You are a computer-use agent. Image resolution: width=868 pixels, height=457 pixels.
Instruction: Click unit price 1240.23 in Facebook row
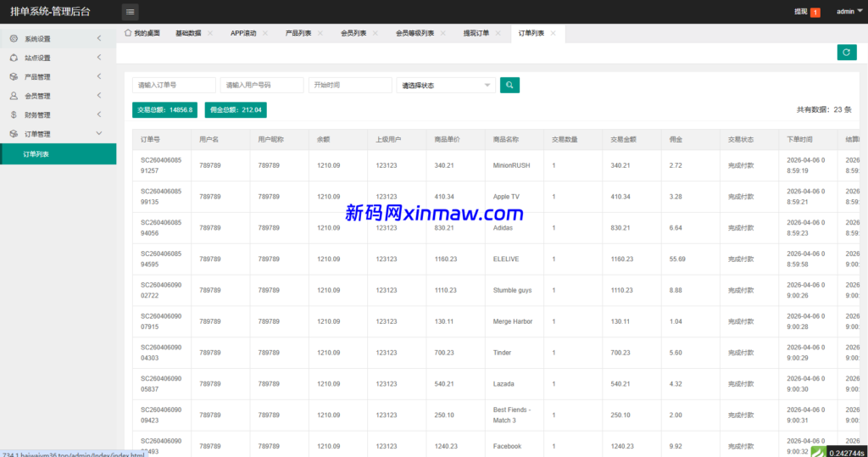(x=446, y=447)
